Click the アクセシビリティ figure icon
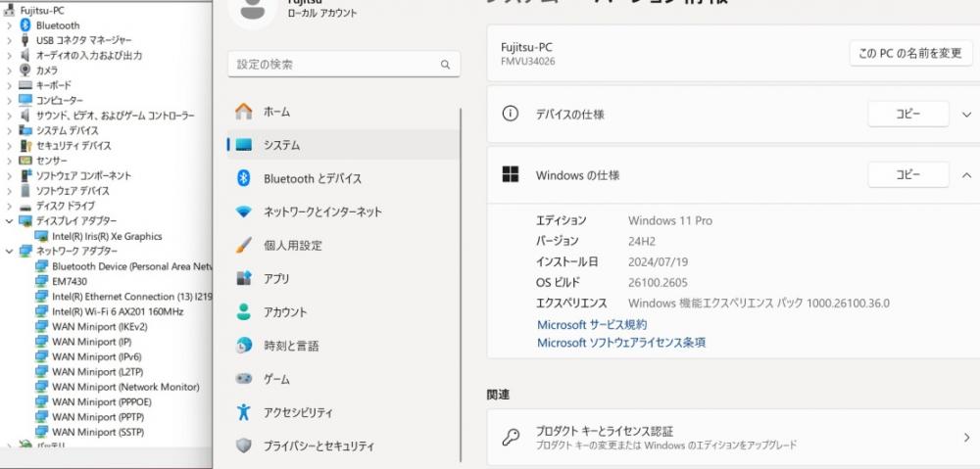This screenshot has height=469, width=980. (244, 412)
